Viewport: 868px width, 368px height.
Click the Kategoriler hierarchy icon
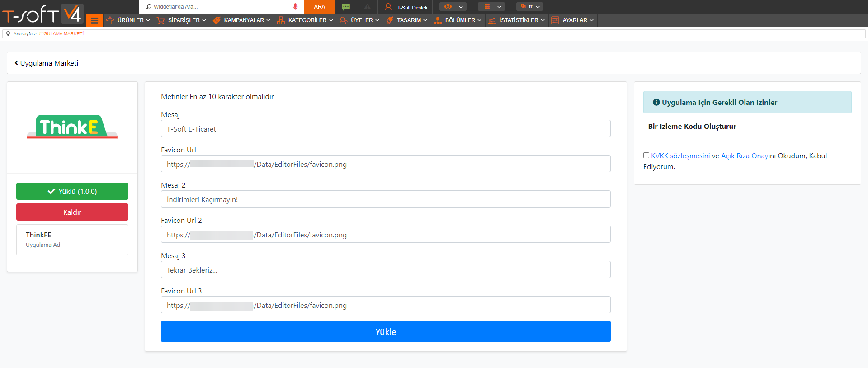(x=281, y=20)
